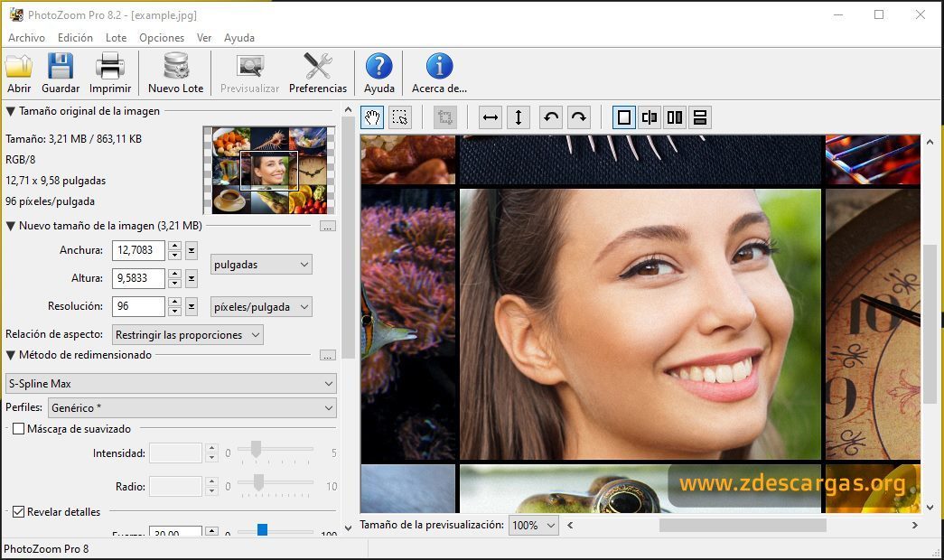This screenshot has height=560, width=944.
Task: Flip the image horizontally
Action: click(491, 117)
